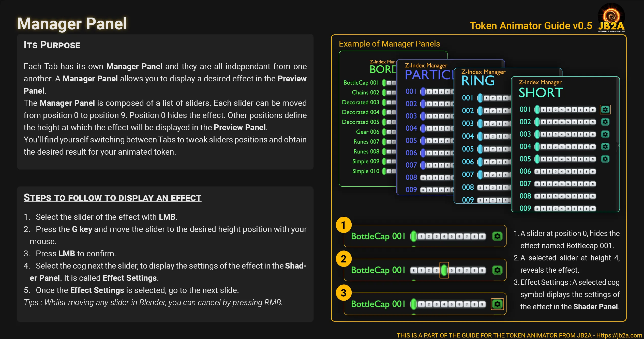Click the '002' label in SHORT panel
The width and height of the screenshot is (644, 339).
[525, 122]
